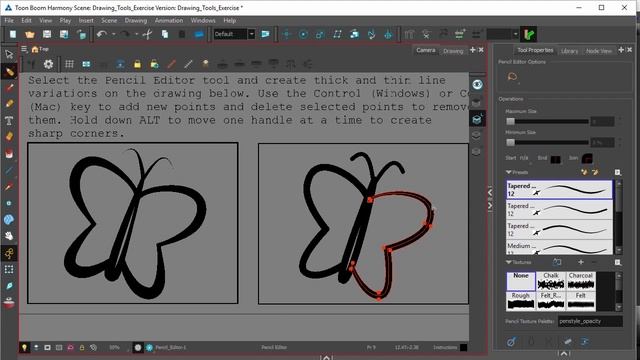Click the yellow padlock icon in Camera toolbar
Image resolution: width=640 pixels, height=360 pixels.
[x=137, y=64]
